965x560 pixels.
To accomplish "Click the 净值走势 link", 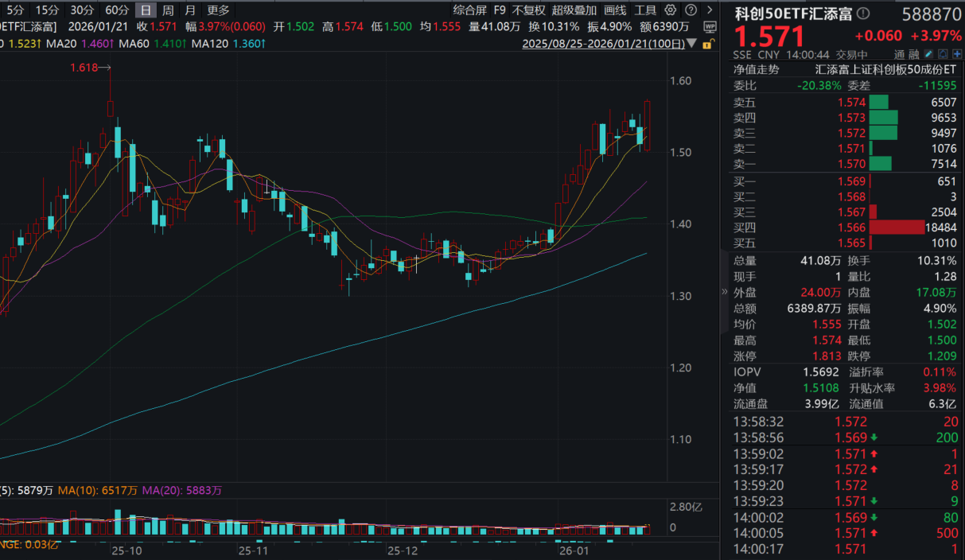I will [756, 69].
